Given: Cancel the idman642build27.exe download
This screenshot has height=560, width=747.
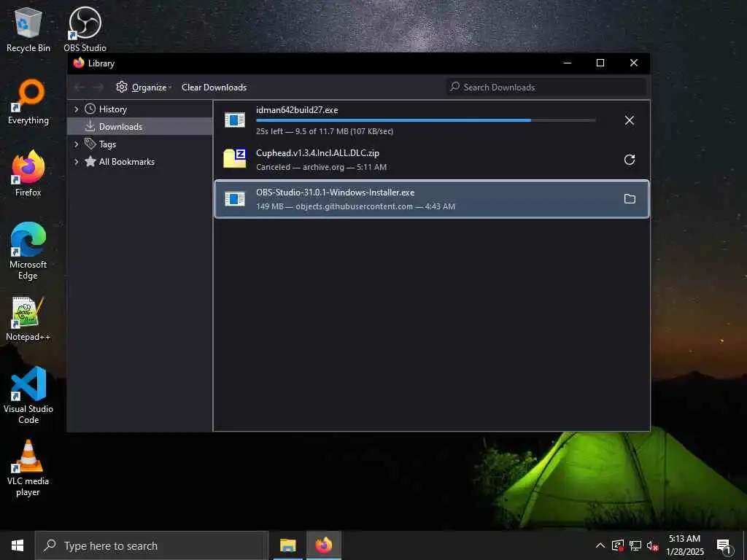Looking at the screenshot, I should click(x=630, y=120).
